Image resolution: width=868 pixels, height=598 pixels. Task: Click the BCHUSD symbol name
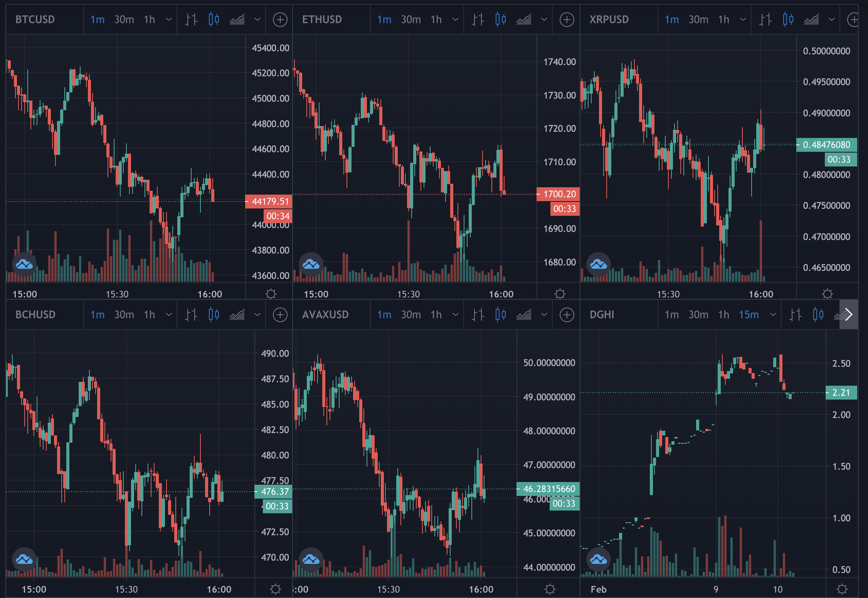35,314
